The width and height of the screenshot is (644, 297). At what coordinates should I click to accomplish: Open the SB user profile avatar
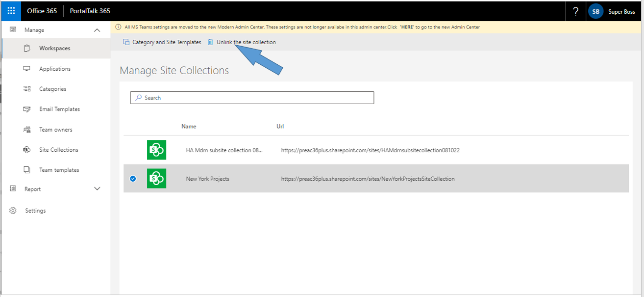595,12
